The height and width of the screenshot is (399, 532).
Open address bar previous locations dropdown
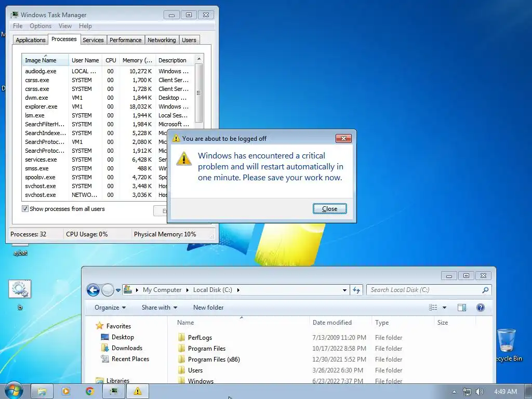click(x=344, y=290)
